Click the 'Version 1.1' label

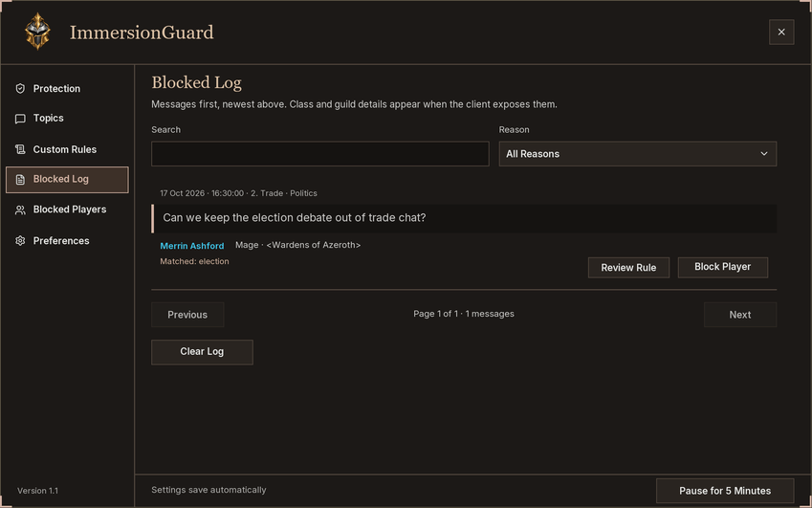tap(38, 491)
